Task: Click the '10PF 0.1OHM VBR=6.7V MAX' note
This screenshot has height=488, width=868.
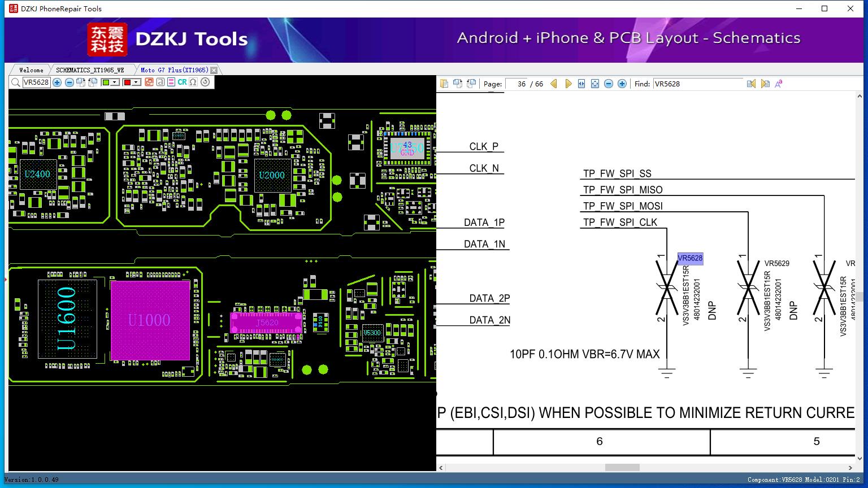Action: (585, 354)
